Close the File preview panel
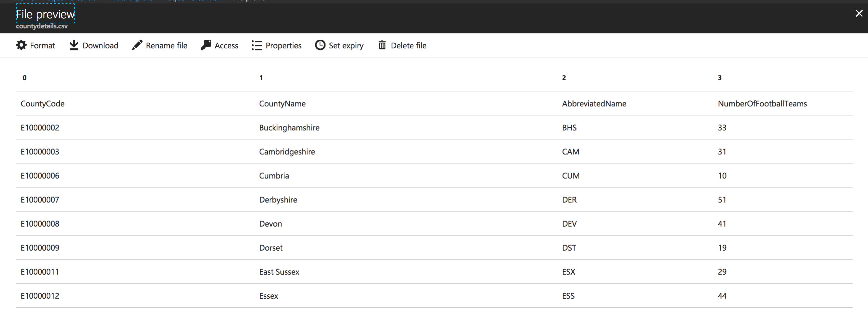 tap(859, 13)
